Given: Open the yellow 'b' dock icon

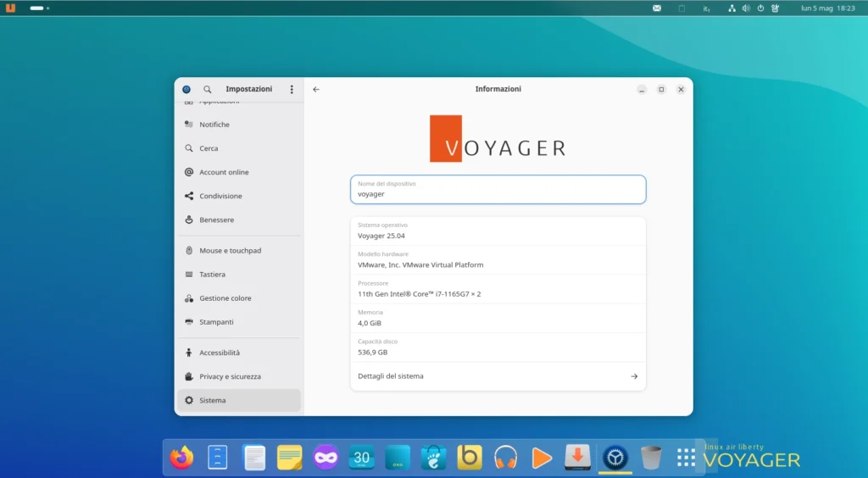Looking at the screenshot, I should pyautogui.click(x=470, y=458).
